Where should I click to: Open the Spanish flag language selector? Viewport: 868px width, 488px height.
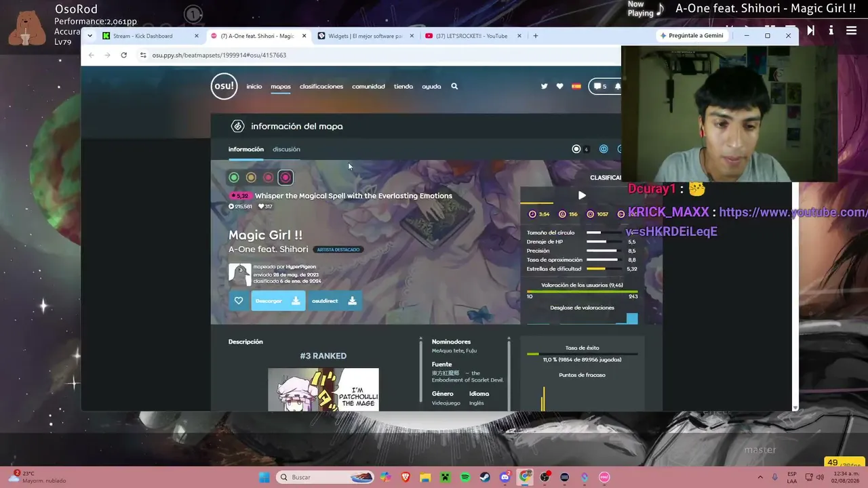point(576,86)
